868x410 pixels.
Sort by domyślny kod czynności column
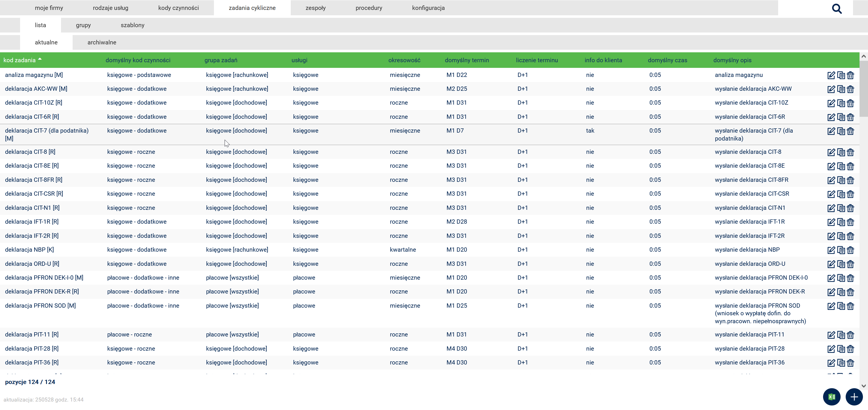(138, 60)
